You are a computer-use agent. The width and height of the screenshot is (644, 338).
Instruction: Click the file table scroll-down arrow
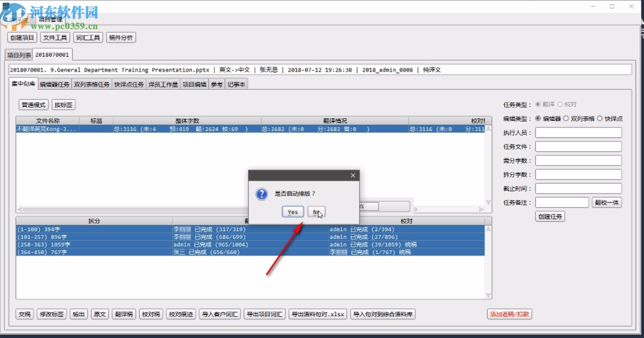tap(488, 202)
